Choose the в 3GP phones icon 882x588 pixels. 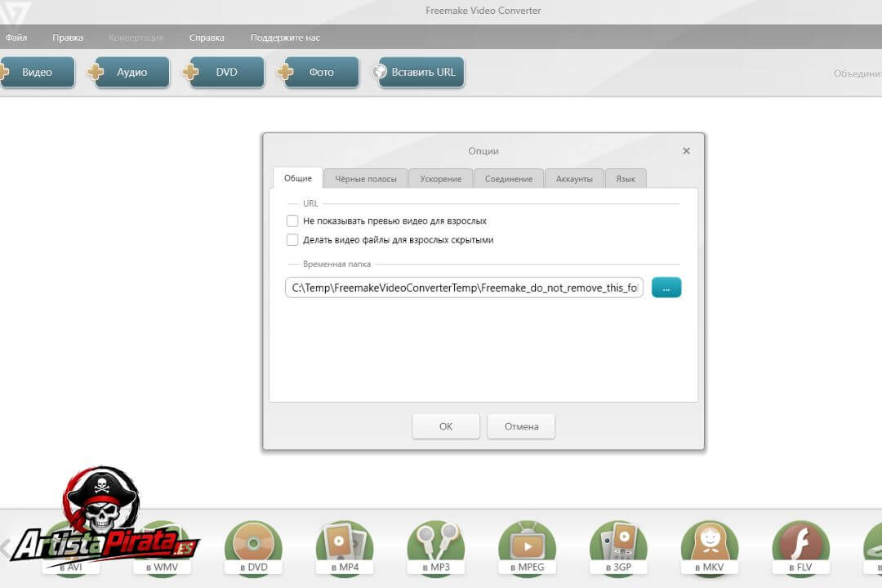618,547
